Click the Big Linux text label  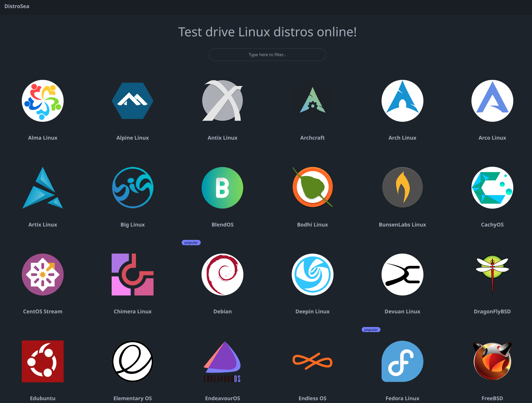click(x=133, y=225)
